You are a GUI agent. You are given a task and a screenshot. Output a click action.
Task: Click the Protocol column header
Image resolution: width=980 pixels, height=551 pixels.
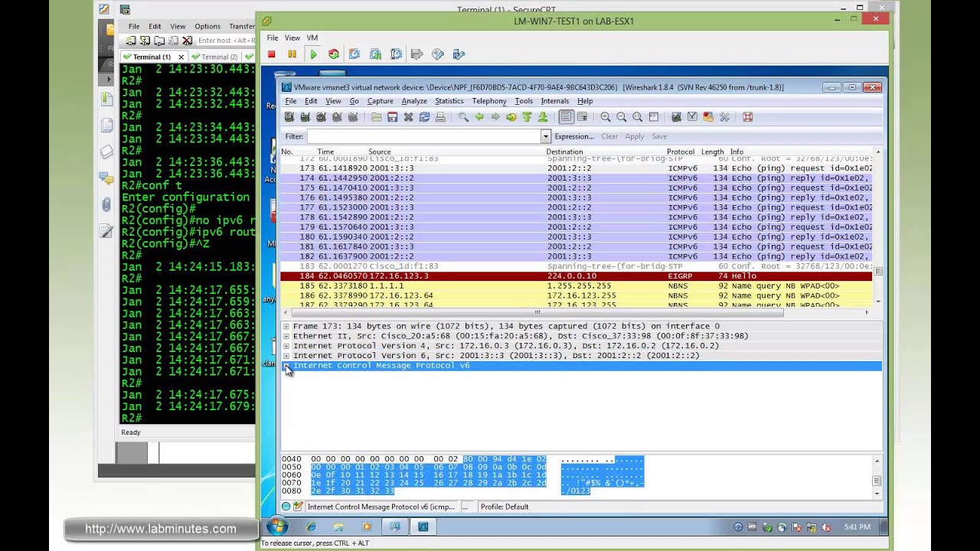(x=681, y=152)
